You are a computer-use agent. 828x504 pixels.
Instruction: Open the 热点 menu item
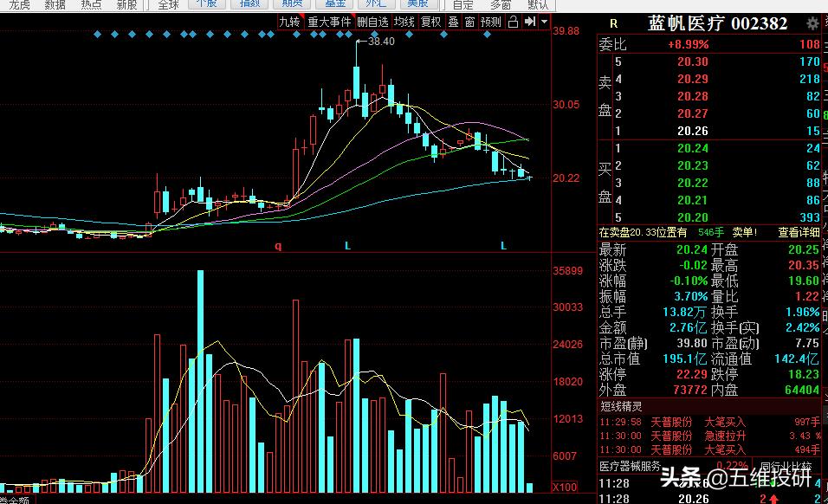91,4
